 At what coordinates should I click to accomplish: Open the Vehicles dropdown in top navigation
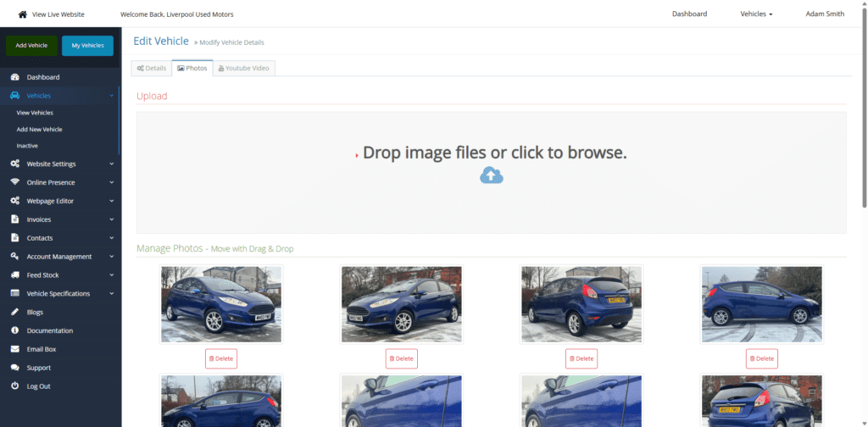(756, 14)
